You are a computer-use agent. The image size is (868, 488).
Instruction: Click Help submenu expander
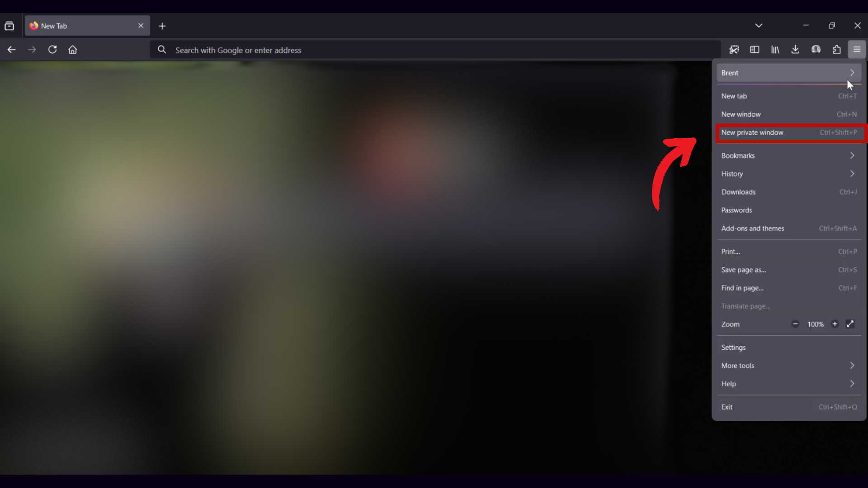853,384
